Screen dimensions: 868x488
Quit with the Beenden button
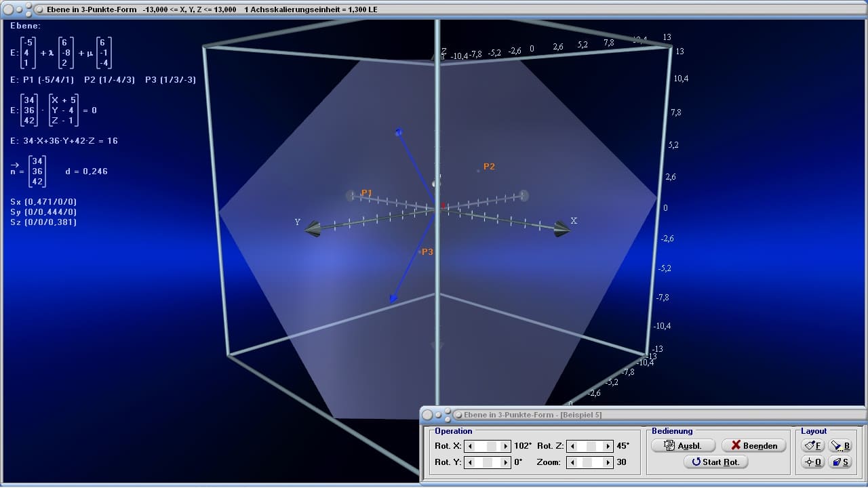pos(754,445)
